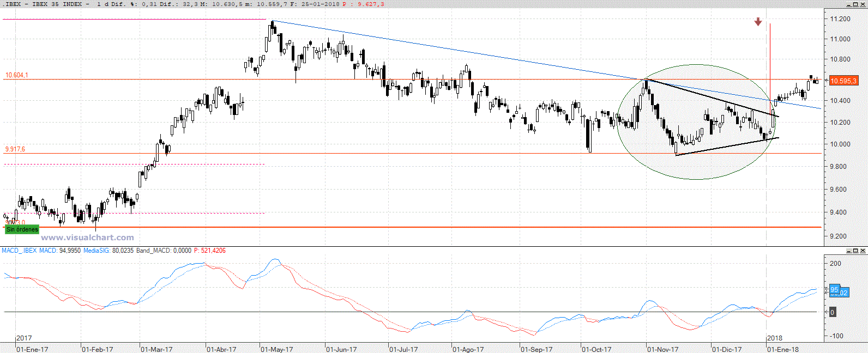Select the current price tag 10.595,3

point(843,81)
